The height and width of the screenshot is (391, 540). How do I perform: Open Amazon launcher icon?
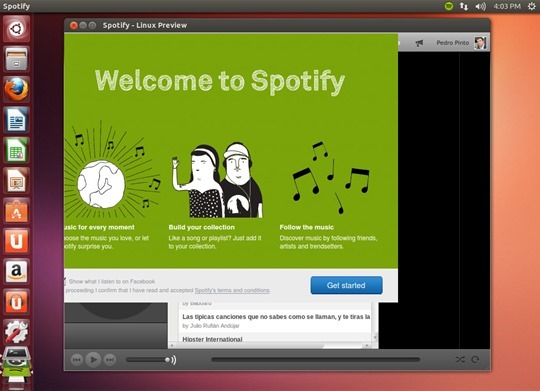pos(17,271)
